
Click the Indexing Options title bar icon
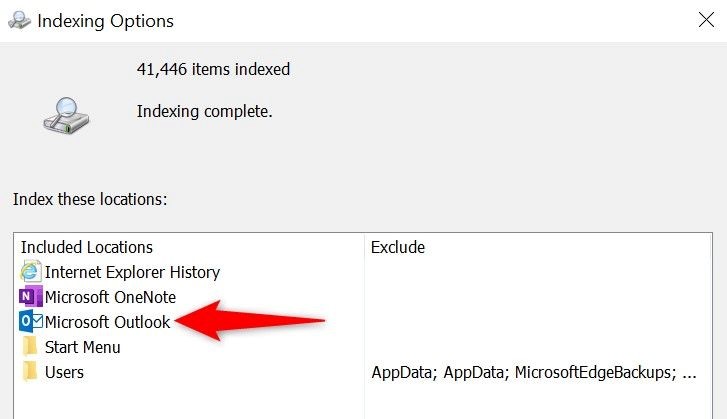(19, 20)
